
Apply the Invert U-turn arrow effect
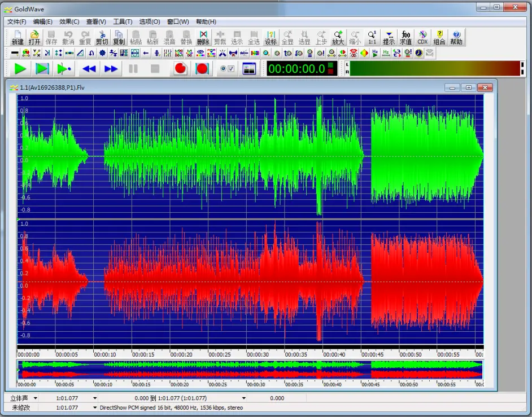(91, 53)
